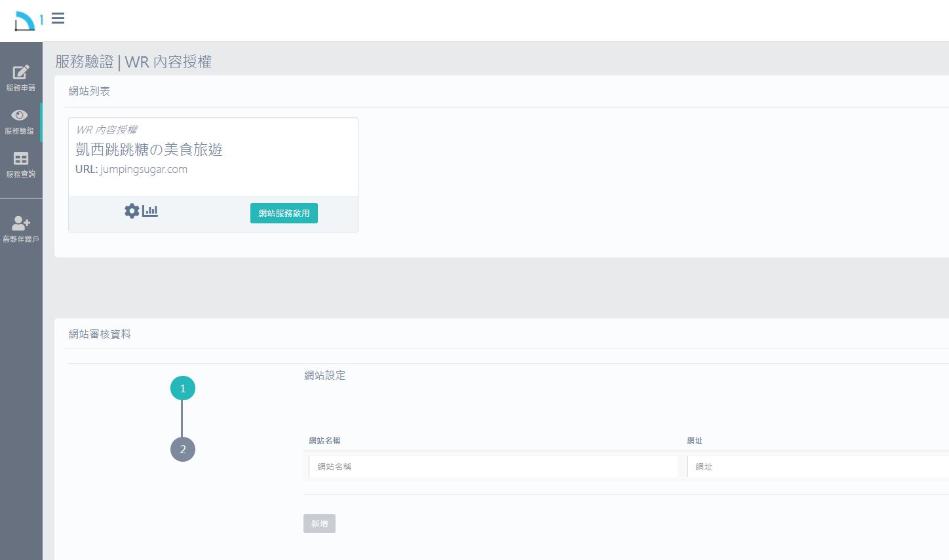
Task: Select the site title 凱西跳跳糖の美食旅遊
Action: click(149, 149)
